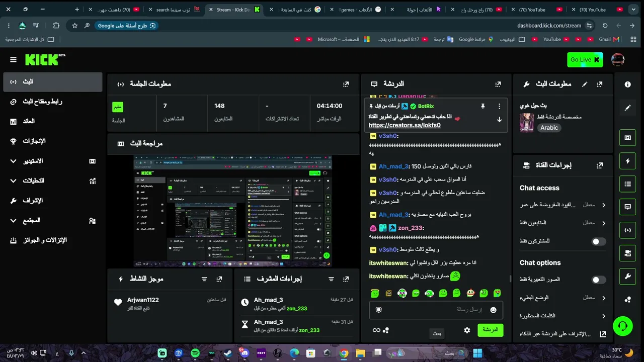The image size is (644, 362).
Task: Click the infinity icon below the chat input
Action: pyautogui.click(x=376, y=330)
